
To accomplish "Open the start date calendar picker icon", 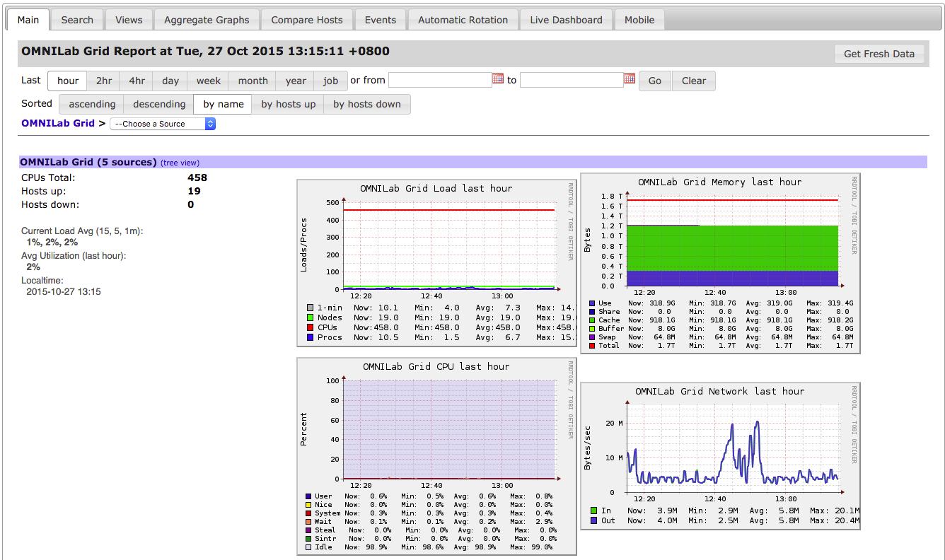I will [x=498, y=78].
